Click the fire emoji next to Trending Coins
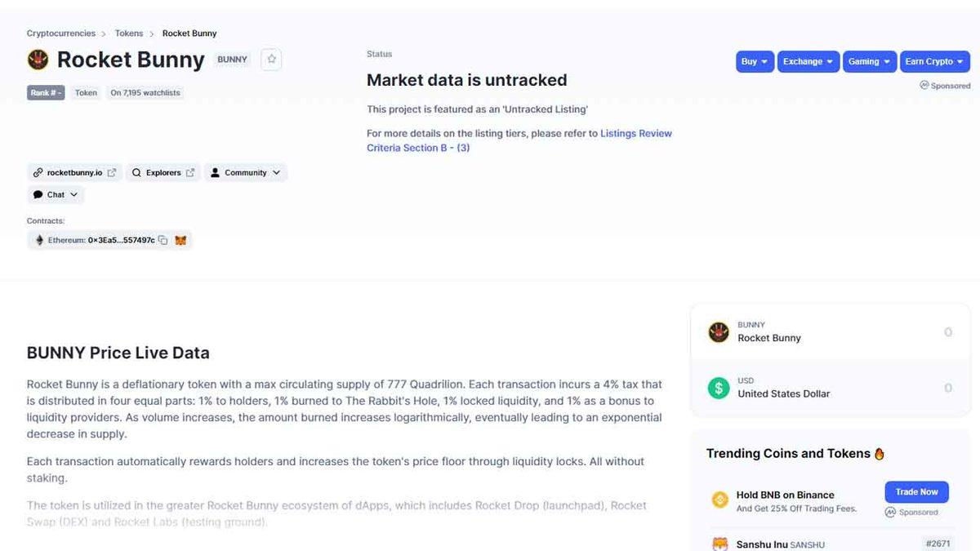 coord(879,452)
